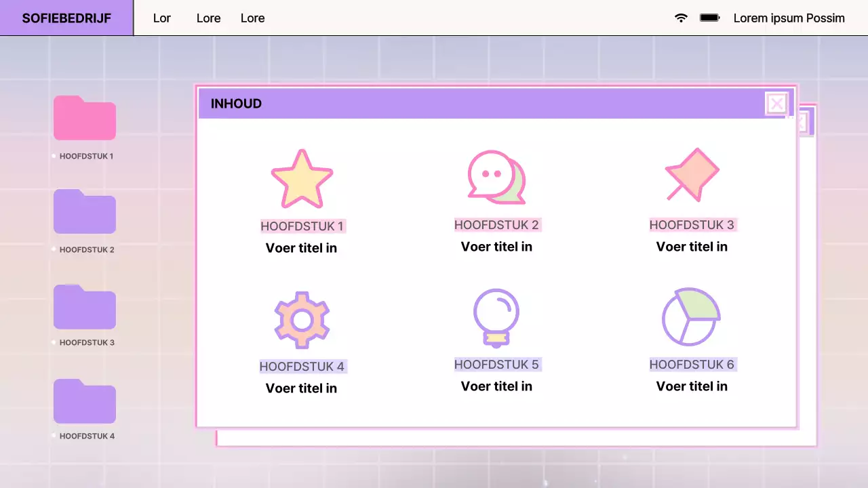Select the star icon for Hoofdstuk 1
This screenshot has width=868, height=488.
[301, 178]
